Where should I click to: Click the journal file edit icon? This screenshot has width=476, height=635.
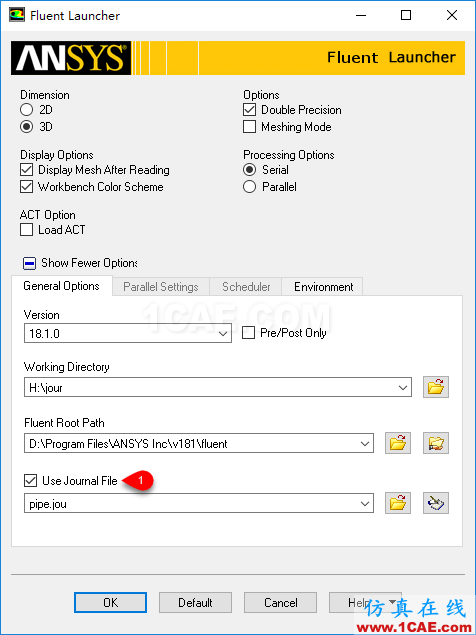click(436, 503)
